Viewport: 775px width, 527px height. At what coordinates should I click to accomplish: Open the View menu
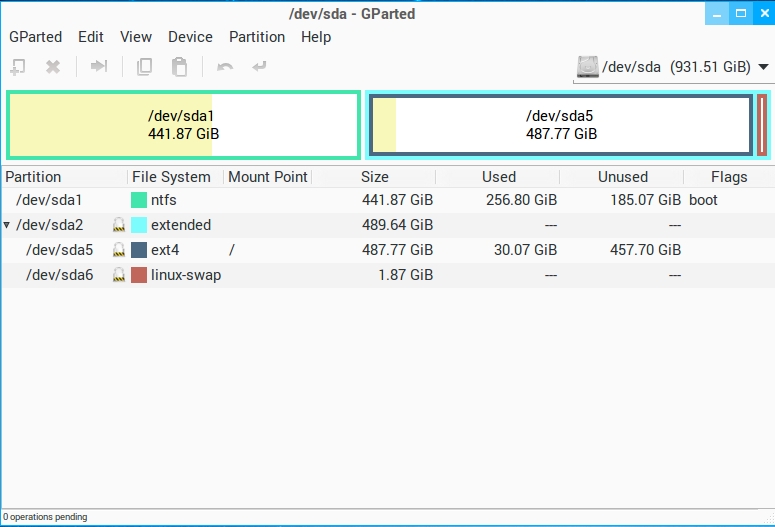[136, 37]
